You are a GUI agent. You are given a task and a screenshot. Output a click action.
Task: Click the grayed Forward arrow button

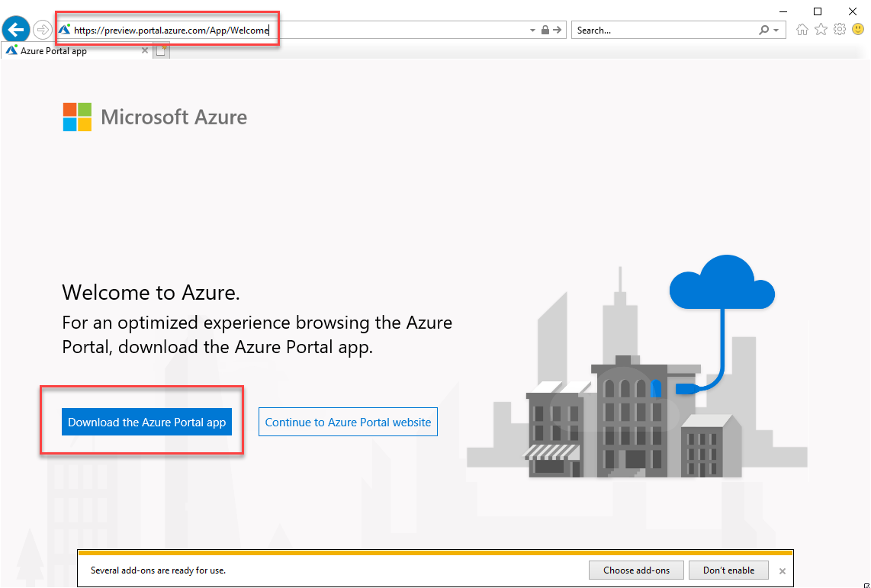(x=43, y=30)
